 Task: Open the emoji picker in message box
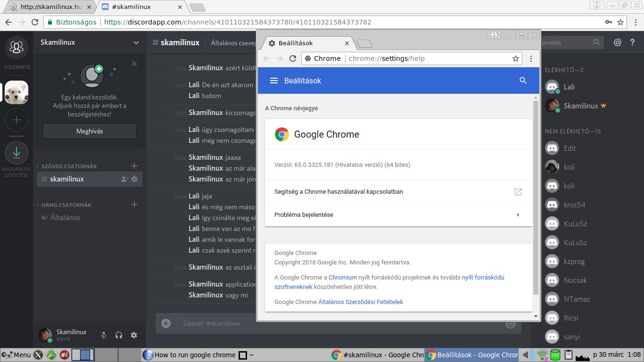coord(510,323)
